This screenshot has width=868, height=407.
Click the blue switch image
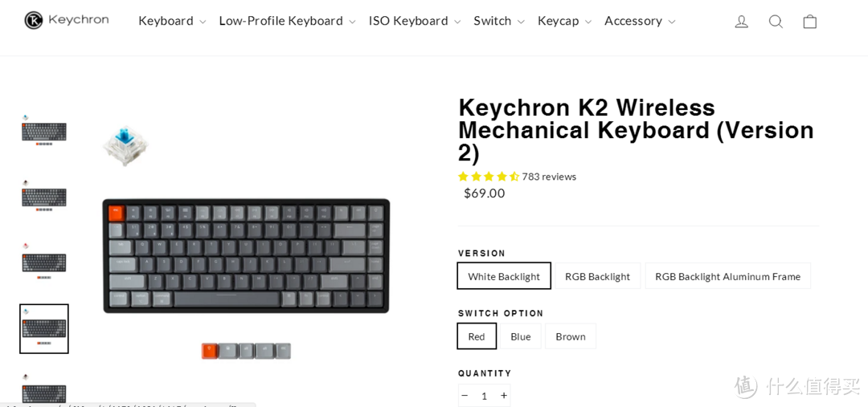coord(125,145)
